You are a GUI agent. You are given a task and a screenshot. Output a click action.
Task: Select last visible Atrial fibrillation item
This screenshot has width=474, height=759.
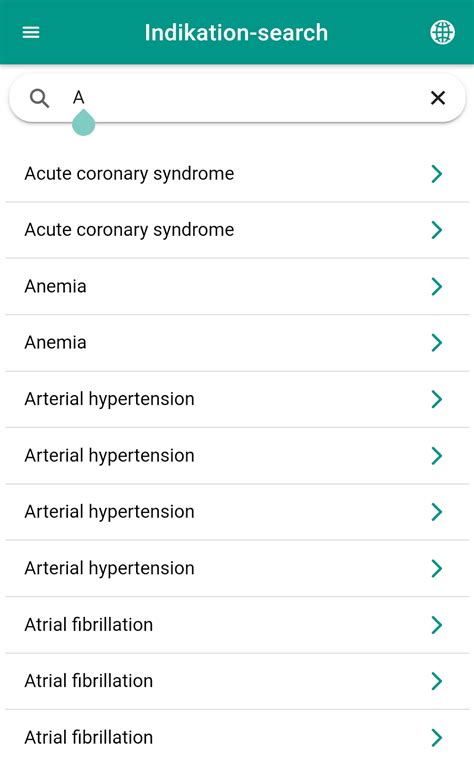coord(237,734)
